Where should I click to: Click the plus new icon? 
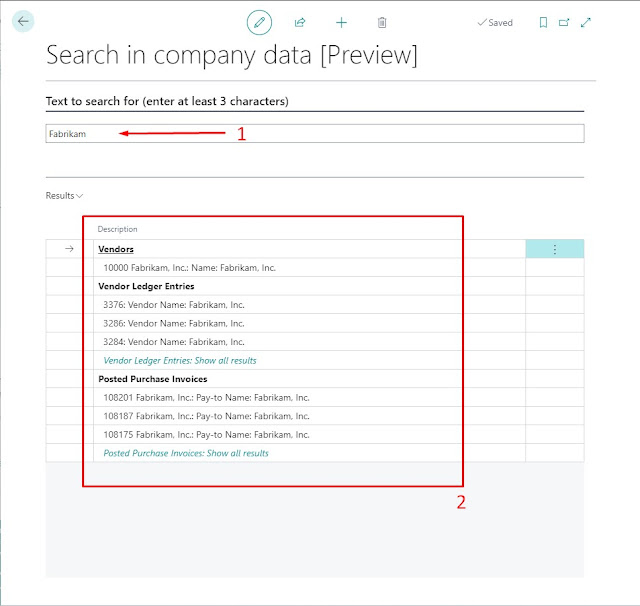(341, 22)
